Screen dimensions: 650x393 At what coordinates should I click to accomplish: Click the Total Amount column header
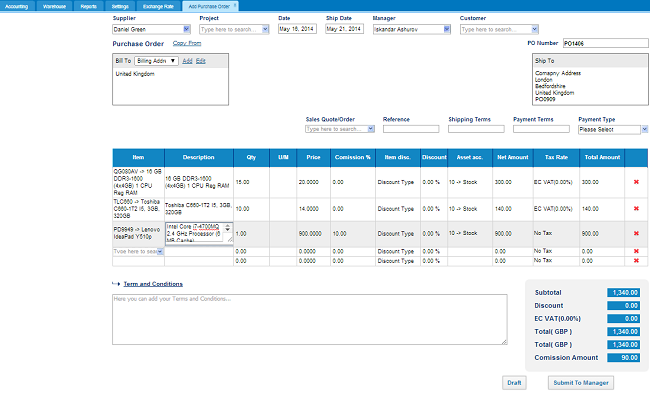(602, 158)
